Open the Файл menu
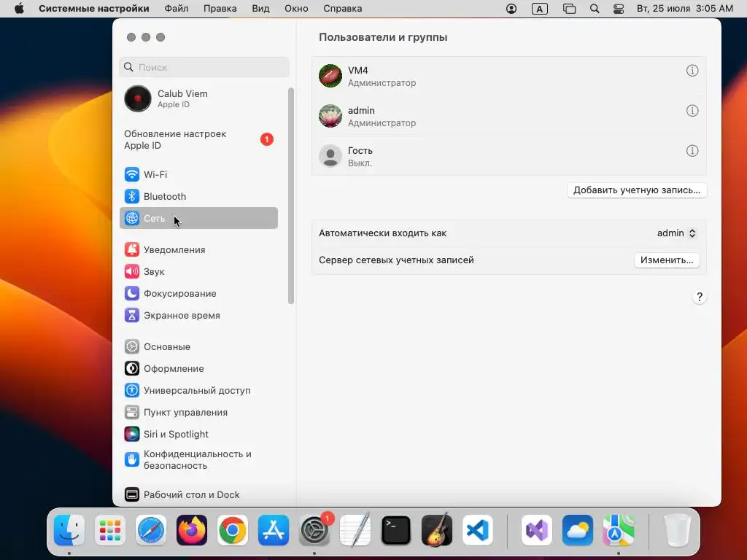This screenshot has width=747, height=560. (177, 9)
